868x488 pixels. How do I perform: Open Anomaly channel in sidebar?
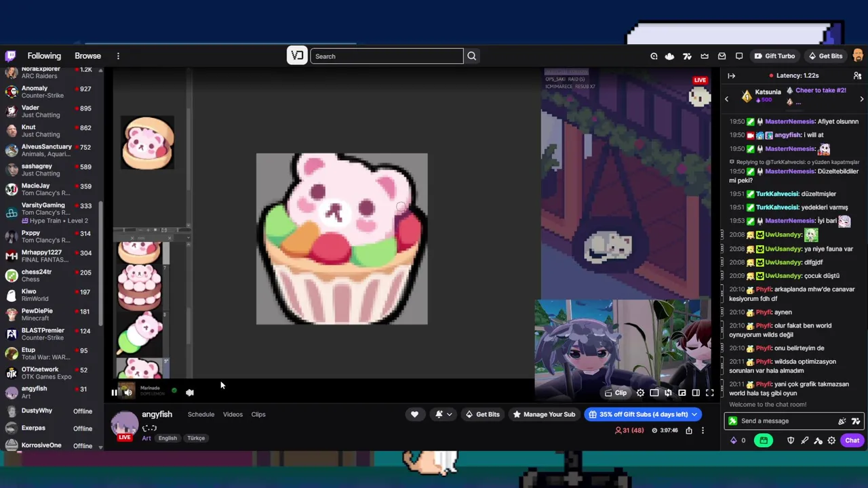[x=49, y=92]
